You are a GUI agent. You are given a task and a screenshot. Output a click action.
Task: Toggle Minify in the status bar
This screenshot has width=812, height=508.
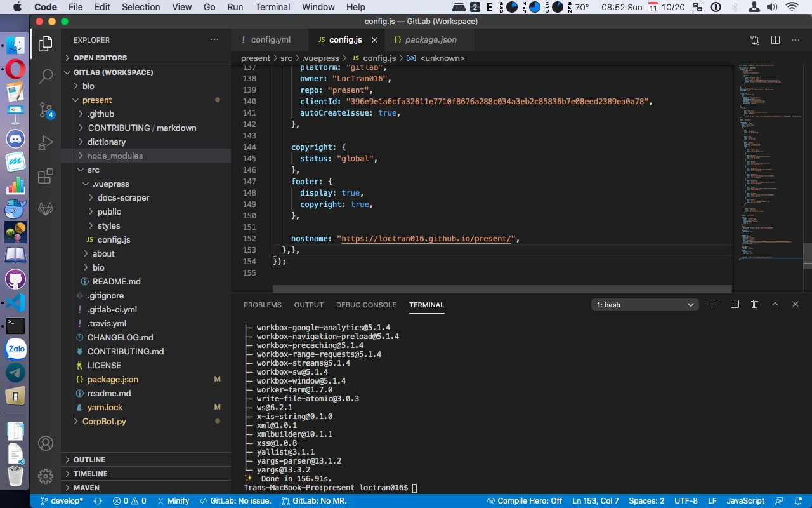[x=173, y=501]
